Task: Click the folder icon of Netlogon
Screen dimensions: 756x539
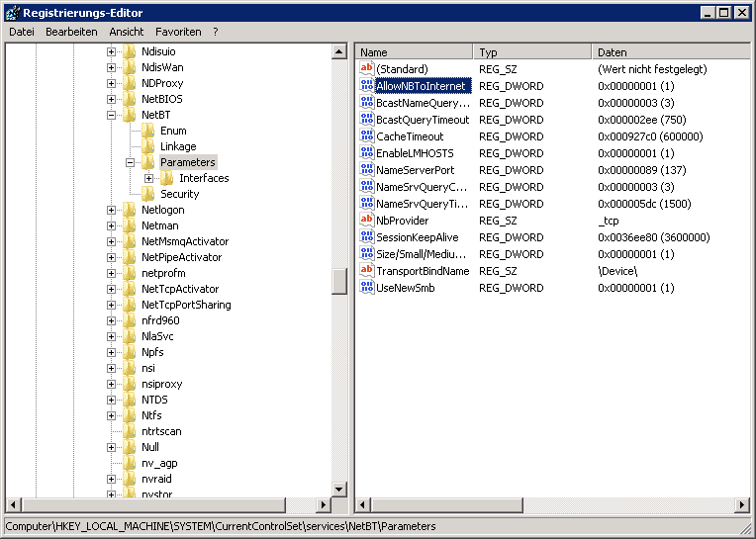Action: pos(130,210)
